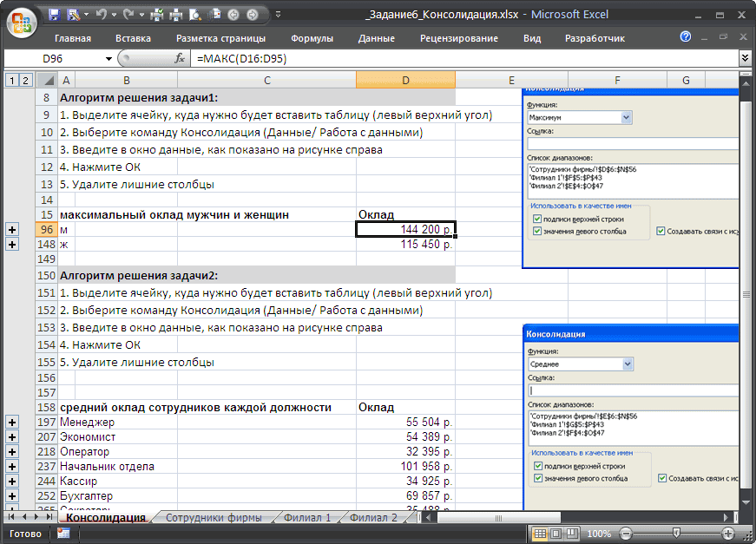Click the horizontal scrollbar thumb
This screenshot has height=544, width=756.
tap(498, 517)
